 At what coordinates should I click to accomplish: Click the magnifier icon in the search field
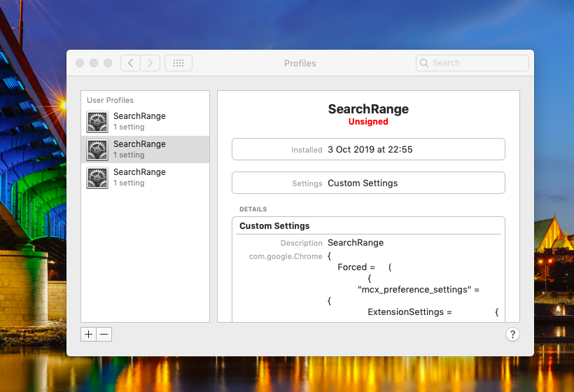pos(424,63)
